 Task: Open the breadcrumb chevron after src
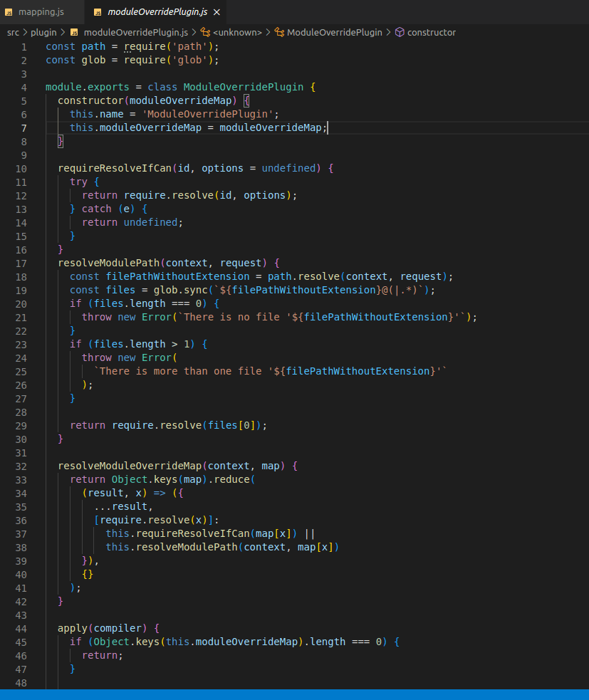(24, 32)
